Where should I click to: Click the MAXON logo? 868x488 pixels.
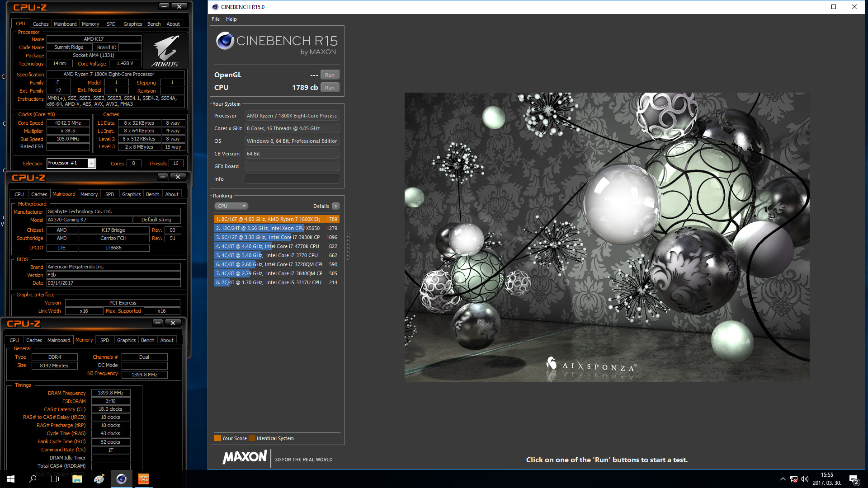pyautogui.click(x=245, y=457)
